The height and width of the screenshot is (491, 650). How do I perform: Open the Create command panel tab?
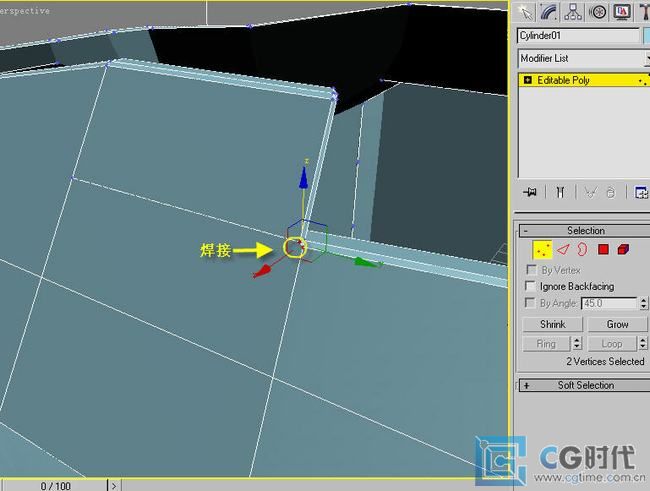pyautogui.click(x=526, y=12)
